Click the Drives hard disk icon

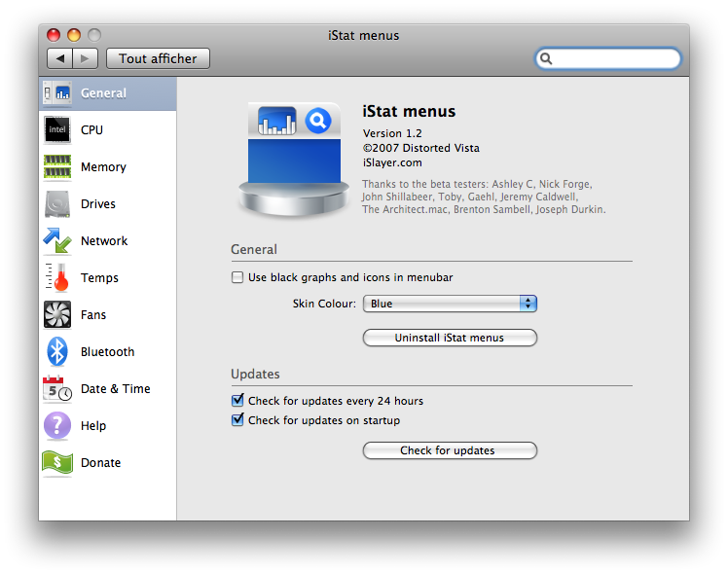coord(57,203)
